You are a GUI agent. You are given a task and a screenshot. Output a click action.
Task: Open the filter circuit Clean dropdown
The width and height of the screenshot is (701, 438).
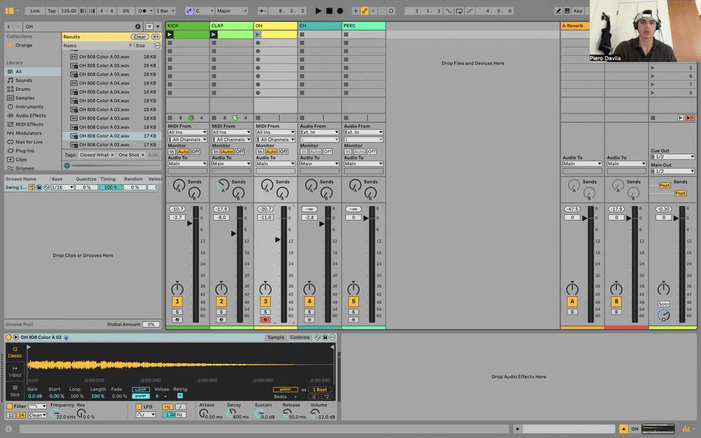(x=38, y=415)
